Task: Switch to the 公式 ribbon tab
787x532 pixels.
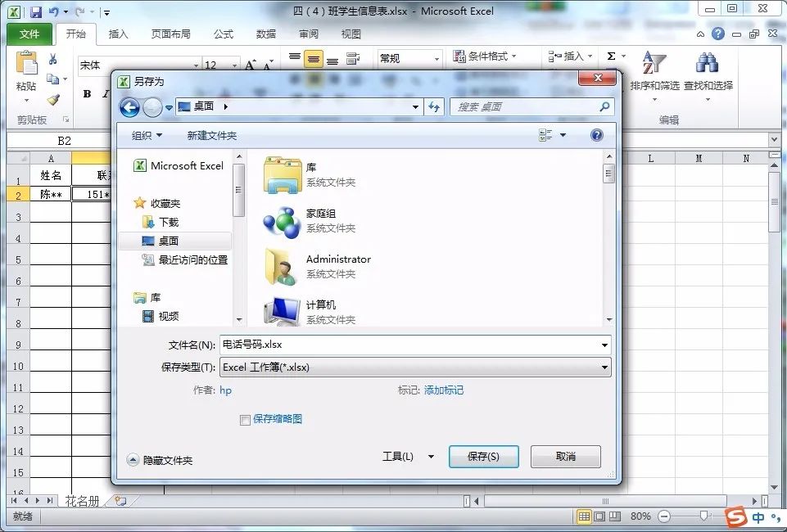Action: click(224, 34)
